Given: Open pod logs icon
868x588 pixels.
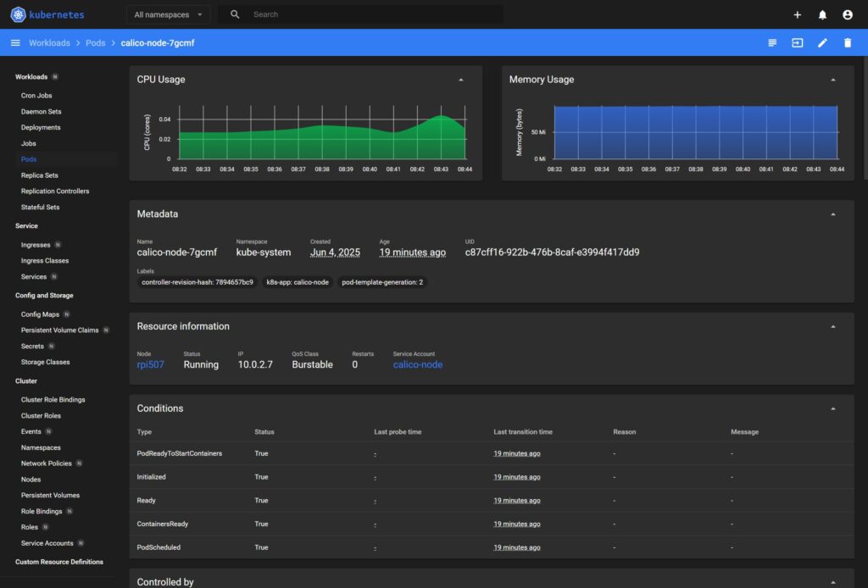Looking at the screenshot, I should pyautogui.click(x=772, y=42).
